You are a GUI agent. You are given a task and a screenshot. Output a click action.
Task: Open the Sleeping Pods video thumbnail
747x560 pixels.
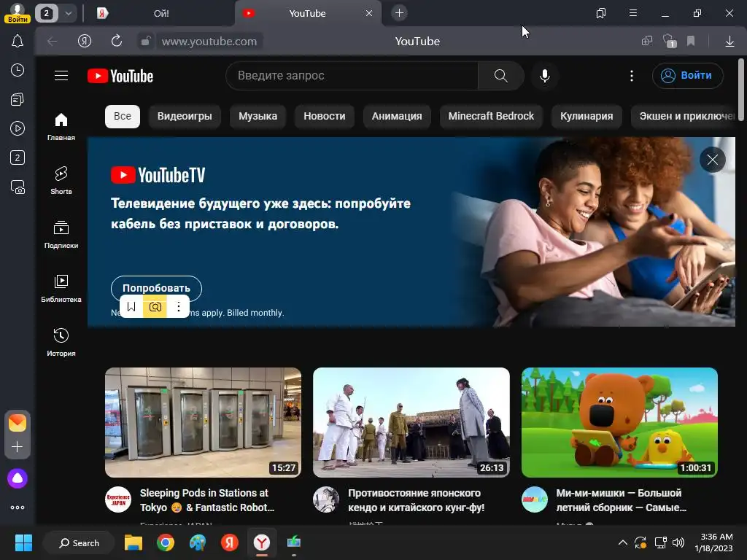click(x=203, y=422)
